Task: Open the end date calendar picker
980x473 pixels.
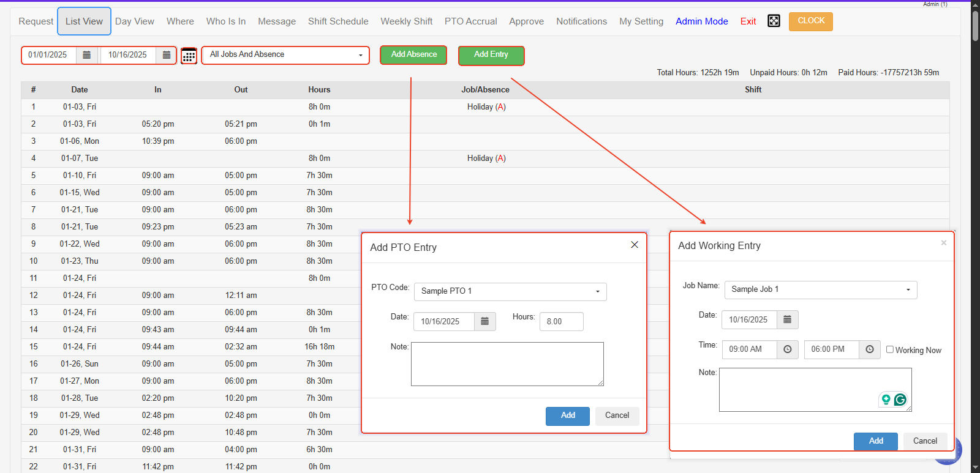Action: 166,55
